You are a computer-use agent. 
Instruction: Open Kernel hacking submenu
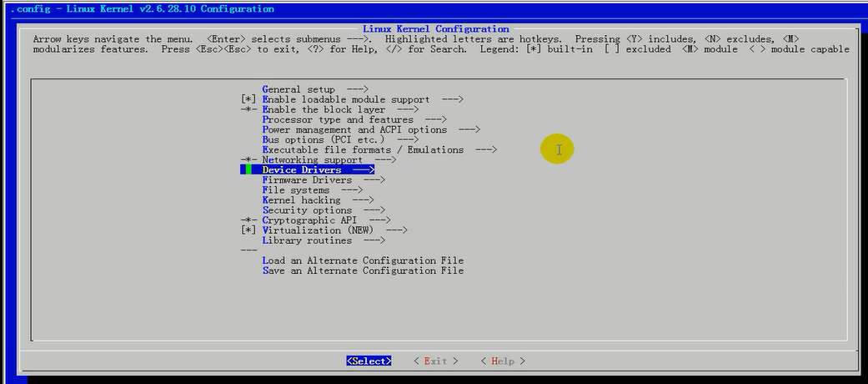click(318, 200)
